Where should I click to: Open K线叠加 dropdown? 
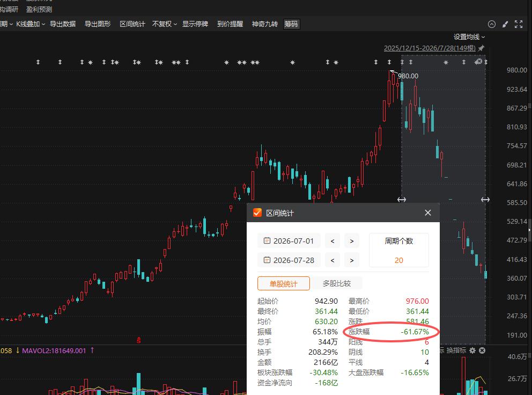pos(31,24)
